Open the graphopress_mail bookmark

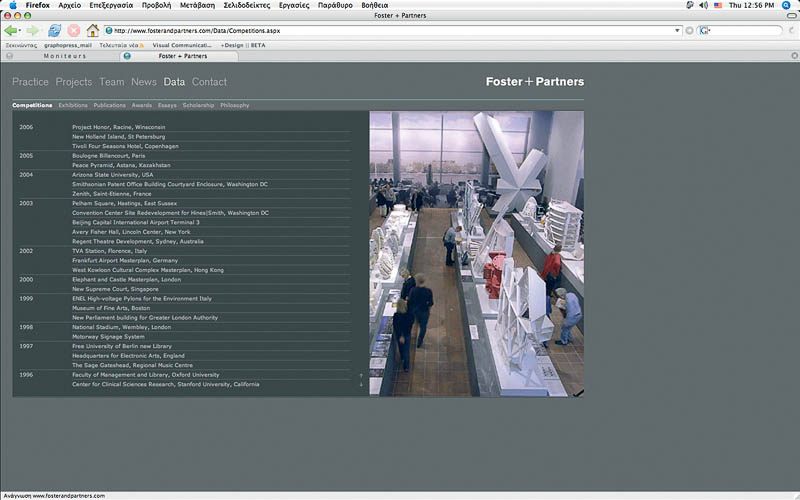68,45
